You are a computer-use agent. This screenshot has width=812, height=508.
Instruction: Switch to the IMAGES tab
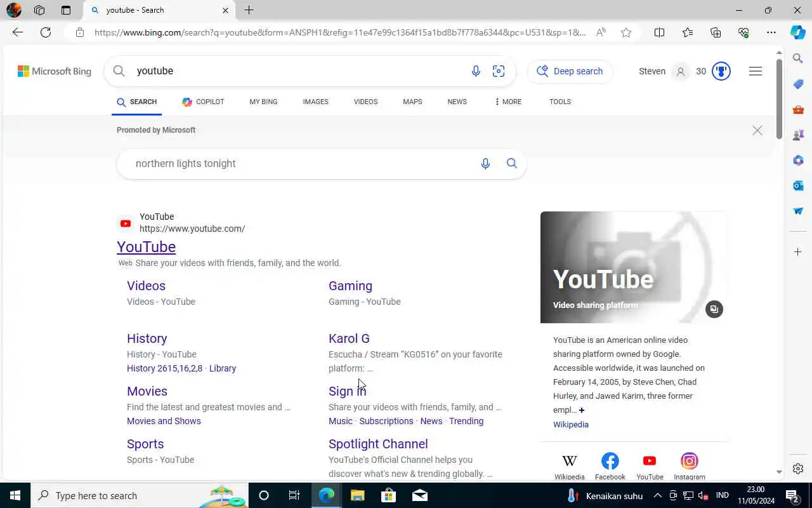point(315,102)
